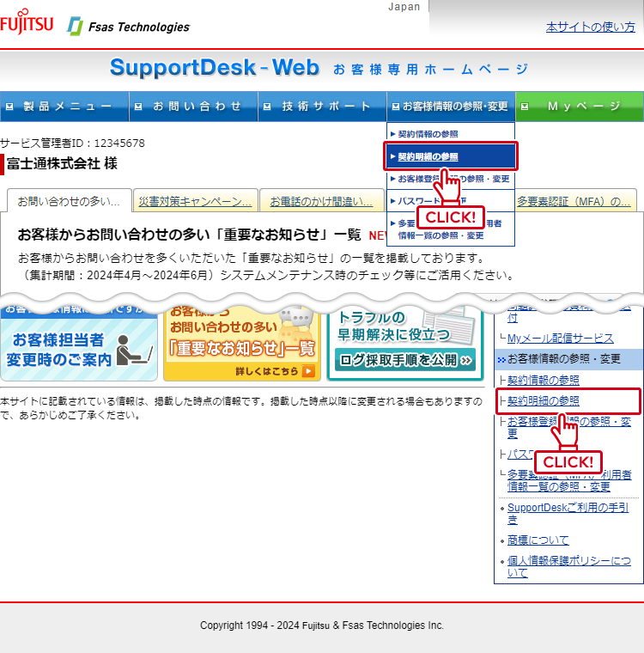This screenshot has height=653, width=644.
Task: Switch to 多要素認証（MFA）の... tab
Action: click(574, 202)
